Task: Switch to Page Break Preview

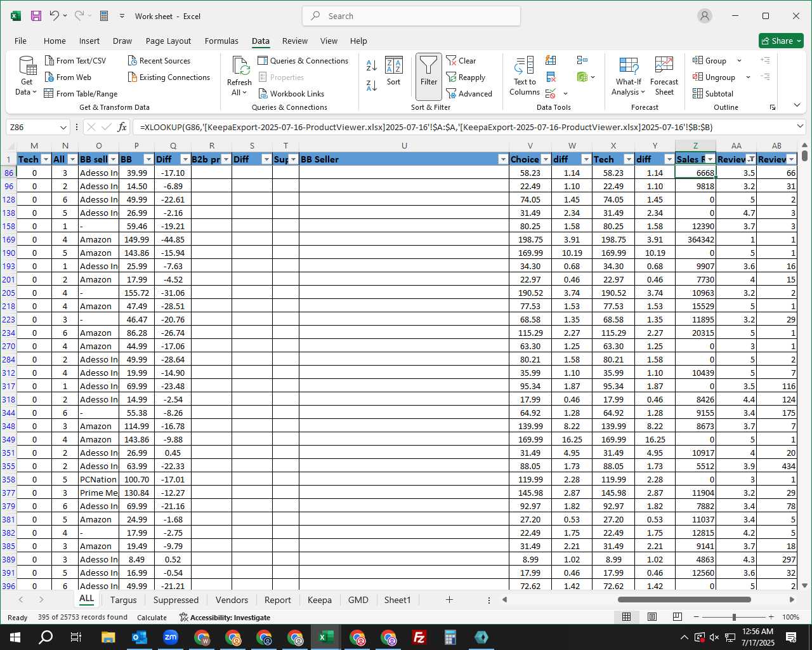Action: pos(678,617)
